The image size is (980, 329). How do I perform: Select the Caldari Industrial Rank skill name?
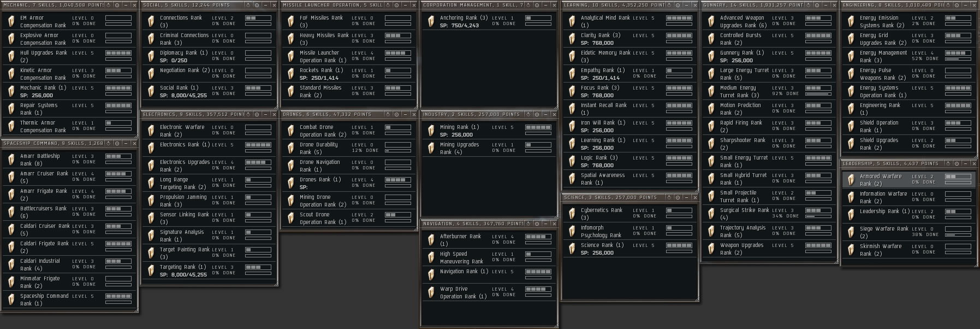tap(40, 265)
